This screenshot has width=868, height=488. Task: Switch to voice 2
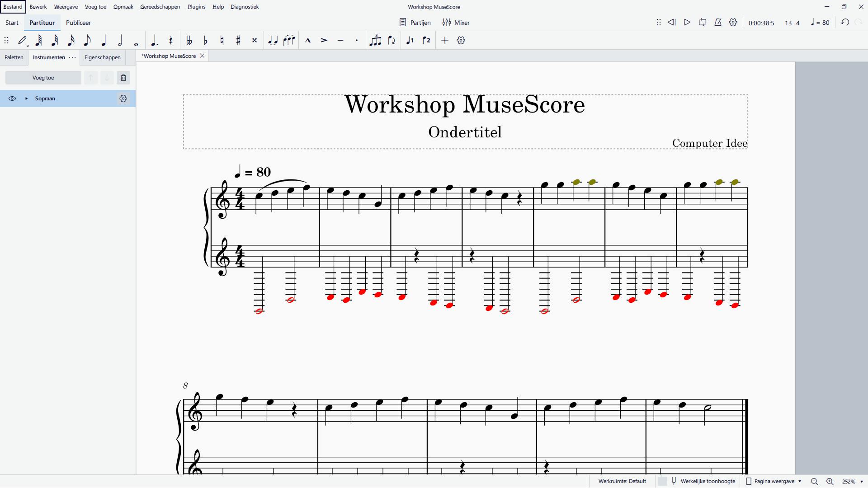tap(426, 41)
